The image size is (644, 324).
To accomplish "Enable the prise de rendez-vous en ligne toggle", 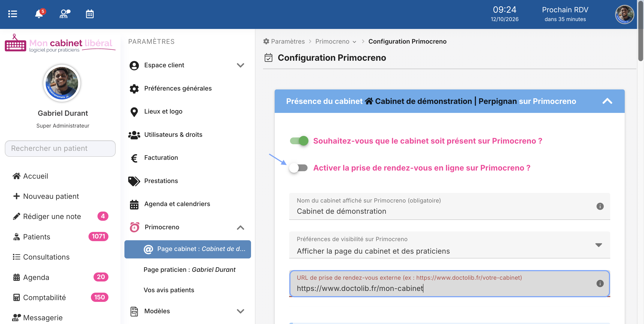I will click(299, 168).
